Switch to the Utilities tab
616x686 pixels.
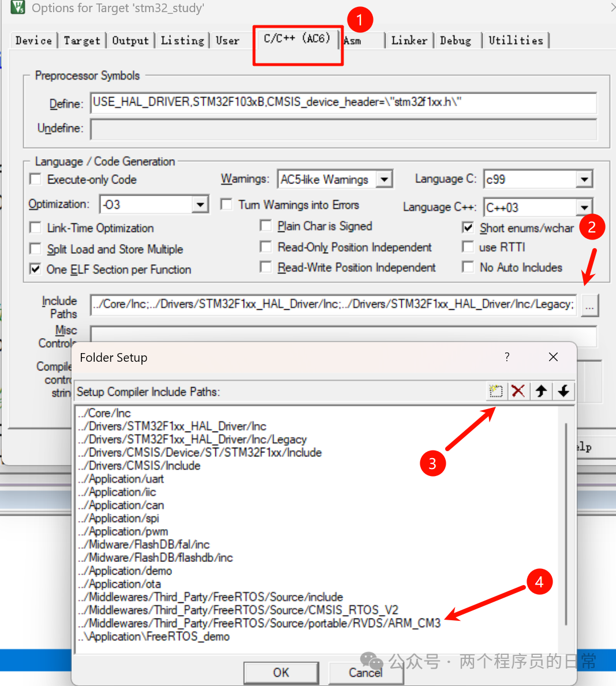tap(516, 41)
